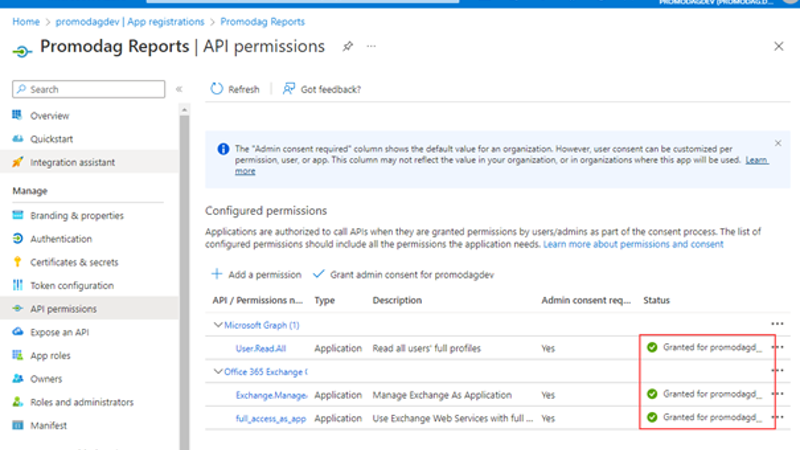The width and height of the screenshot is (800, 450).
Task: Open more options for the Microsoft Graph row
Action: pyautogui.click(x=778, y=325)
